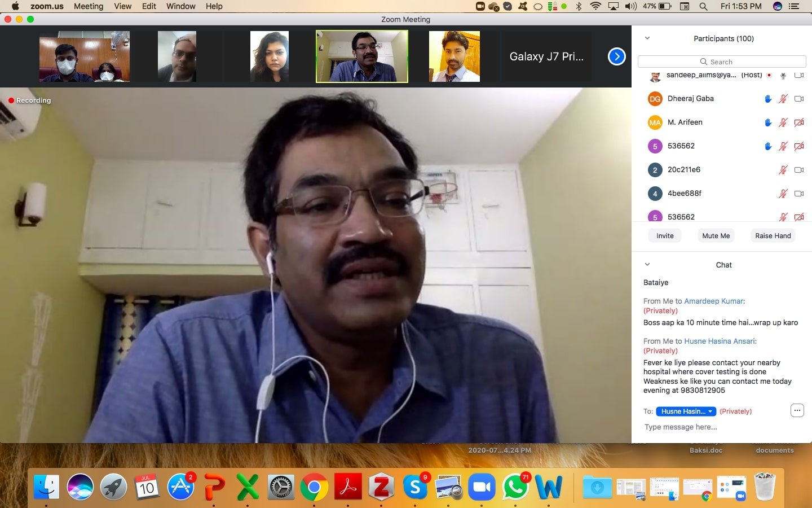Click Amardeep Kumar name link in chat

click(x=713, y=301)
